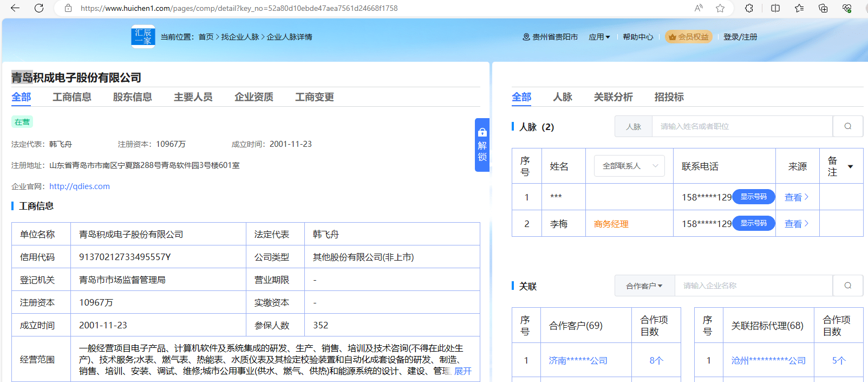The height and width of the screenshot is (382, 868).
Task: Open 查看 source for 李梅
Action: click(797, 224)
